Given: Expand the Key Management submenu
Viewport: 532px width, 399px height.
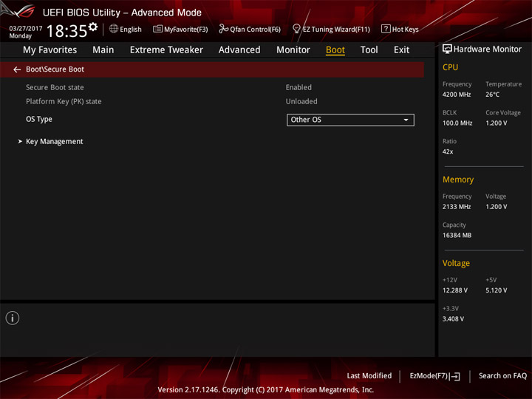Looking at the screenshot, I should click(x=54, y=141).
